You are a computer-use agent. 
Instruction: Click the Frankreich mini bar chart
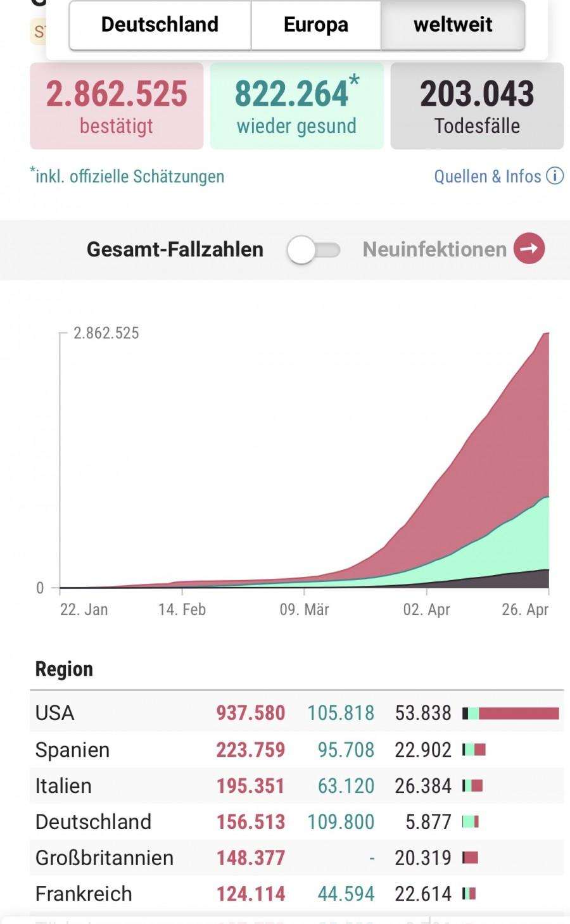[x=469, y=894]
